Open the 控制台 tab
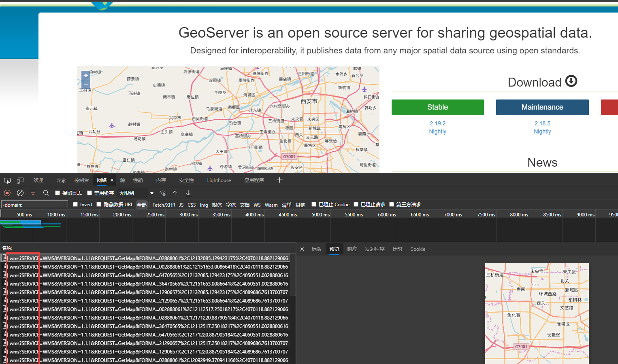 [81, 180]
